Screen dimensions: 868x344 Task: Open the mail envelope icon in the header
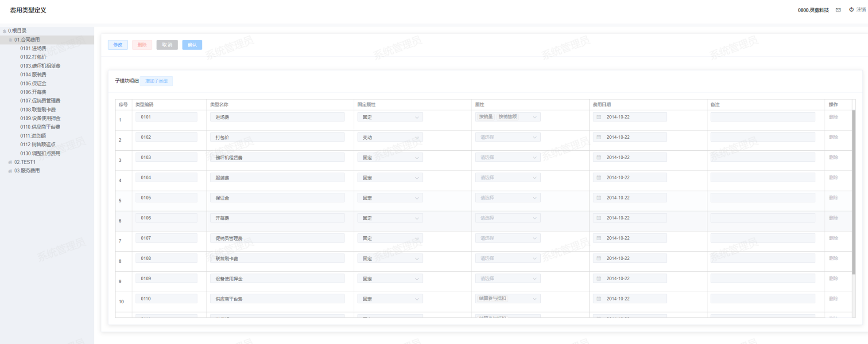pos(838,10)
